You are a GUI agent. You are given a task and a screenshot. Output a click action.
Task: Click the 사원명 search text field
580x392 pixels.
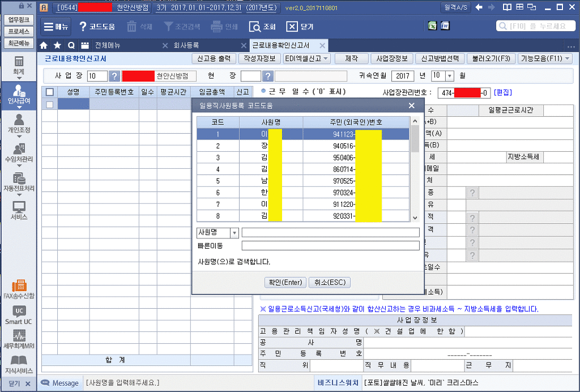click(330, 233)
